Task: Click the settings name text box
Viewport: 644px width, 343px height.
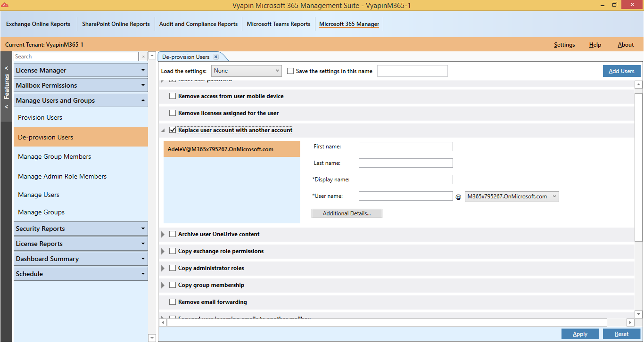Action: (x=413, y=71)
